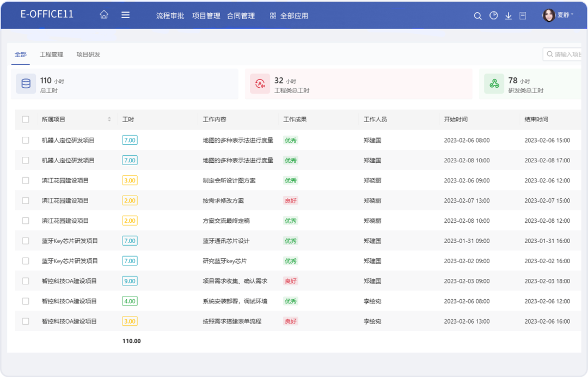Click the search magnifier icon in header
Viewport: 588px width, 377px height.
coord(477,16)
